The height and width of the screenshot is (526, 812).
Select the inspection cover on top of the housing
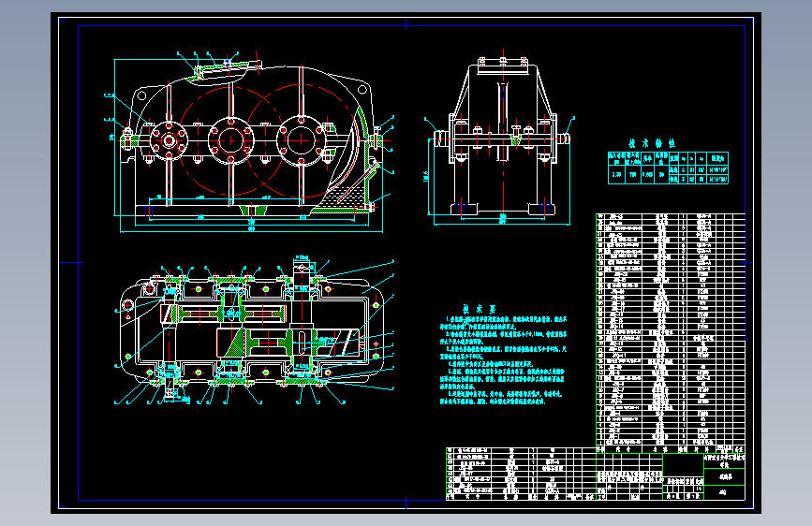coord(227,67)
